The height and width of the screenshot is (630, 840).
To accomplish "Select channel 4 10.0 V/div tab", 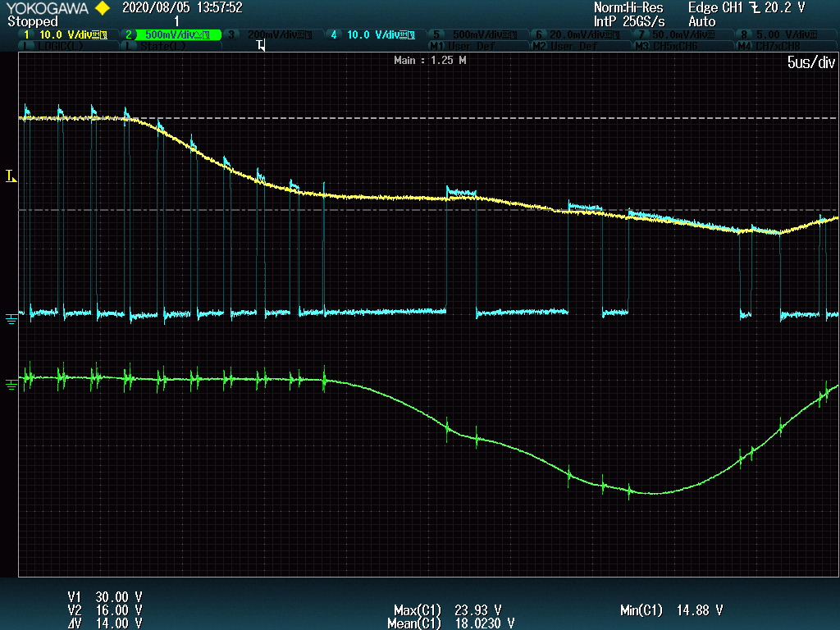I will (x=375, y=34).
